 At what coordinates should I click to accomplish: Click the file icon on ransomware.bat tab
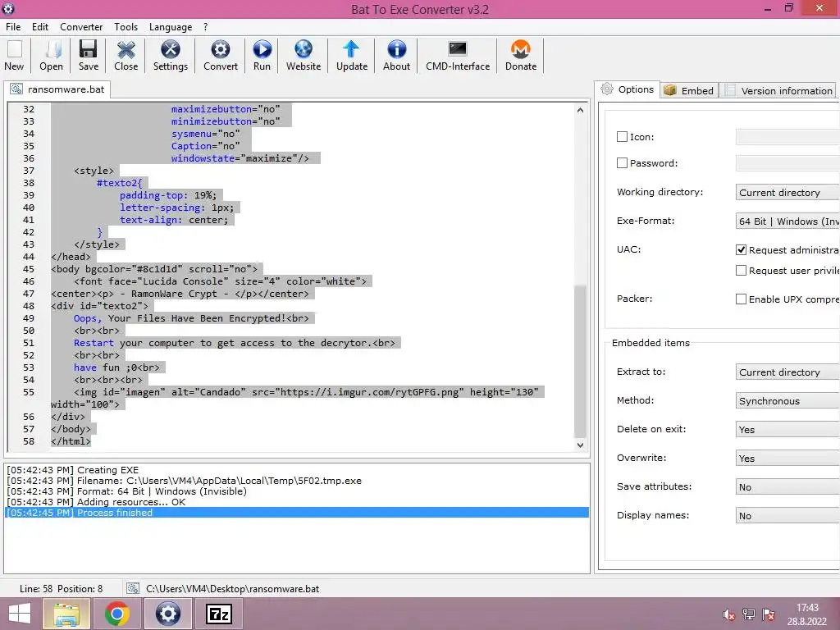(16, 89)
